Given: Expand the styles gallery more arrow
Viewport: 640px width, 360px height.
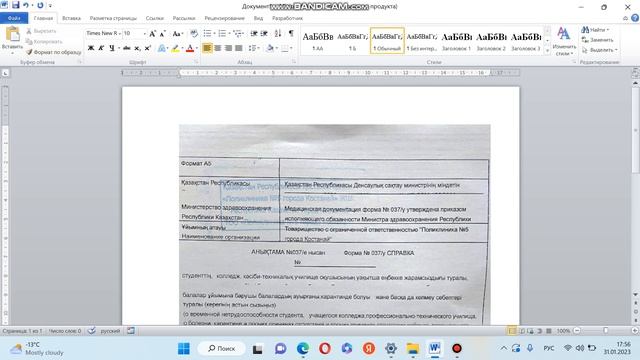Looking at the screenshot, I should pyautogui.click(x=547, y=51).
